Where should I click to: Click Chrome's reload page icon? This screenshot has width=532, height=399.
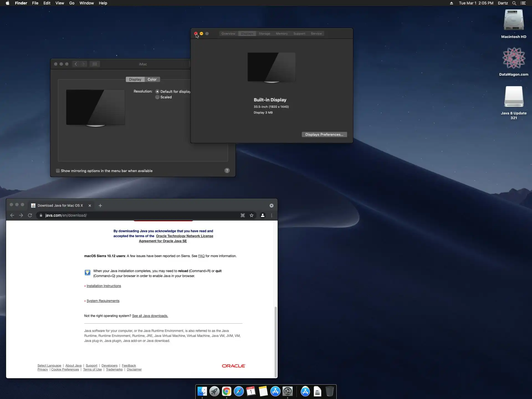[x=30, y=215]
